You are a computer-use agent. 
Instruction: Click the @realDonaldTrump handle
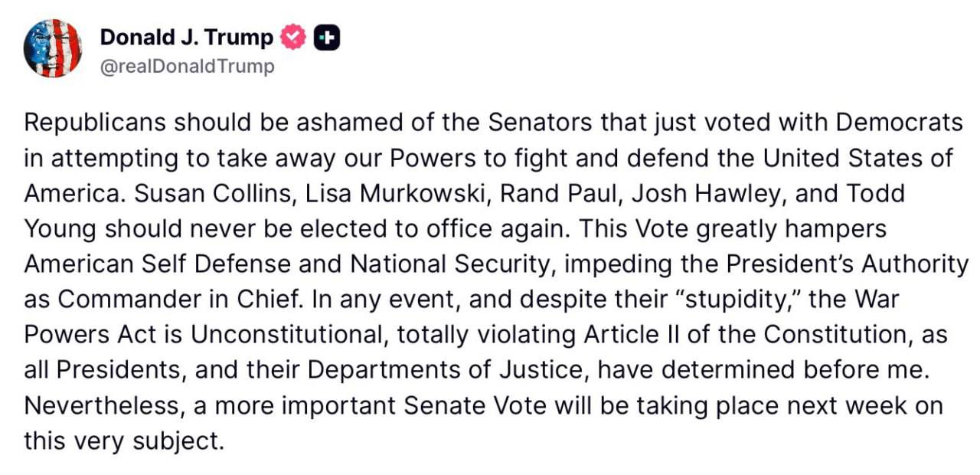coord(187,67)
